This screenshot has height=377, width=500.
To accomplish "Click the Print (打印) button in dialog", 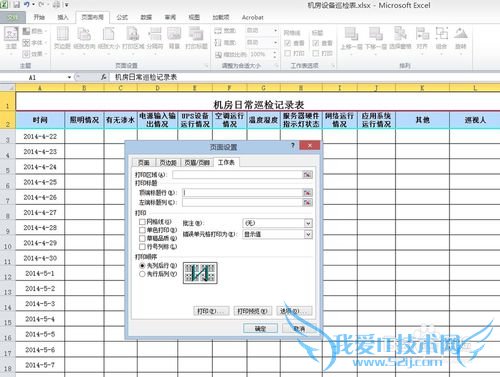I will tap(211, 311).
